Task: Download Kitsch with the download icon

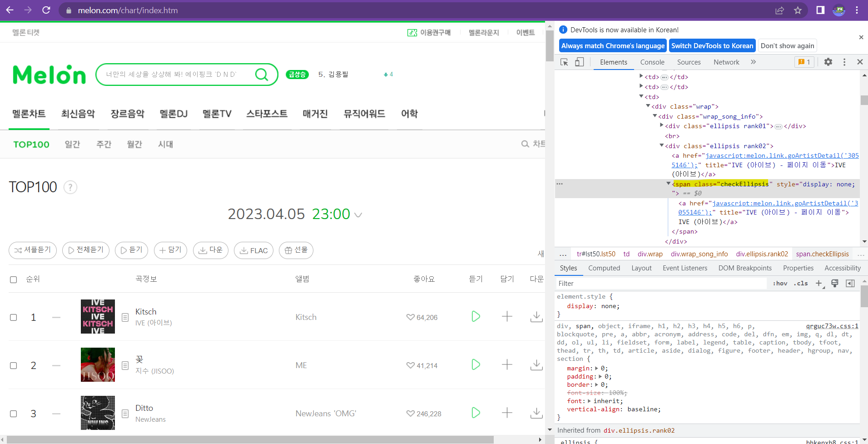Action: (536, 317)
